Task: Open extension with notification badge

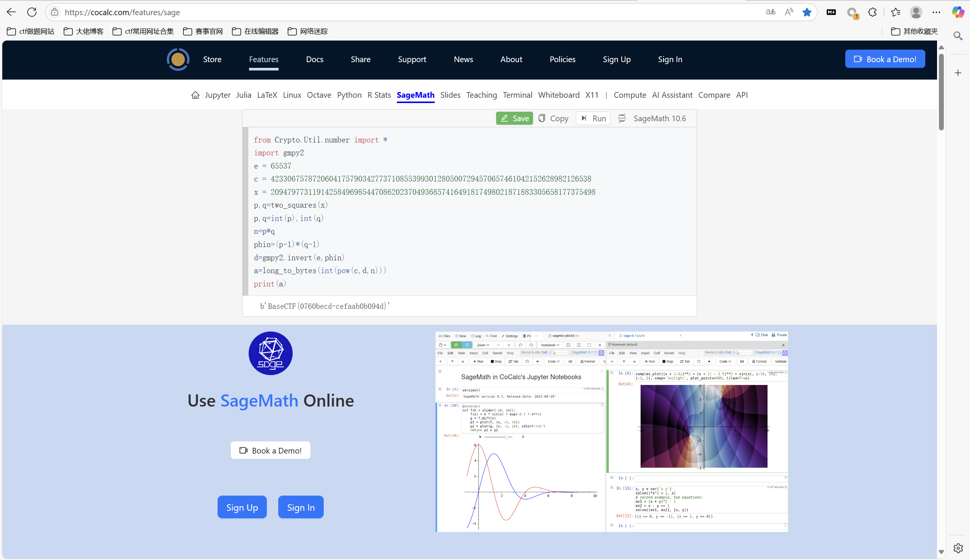Action: pyautogui.click(x=852, y=13)
